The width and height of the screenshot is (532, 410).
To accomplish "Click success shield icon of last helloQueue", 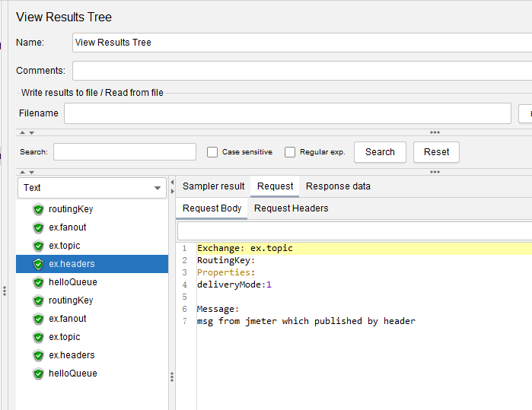I will [38, 374].
